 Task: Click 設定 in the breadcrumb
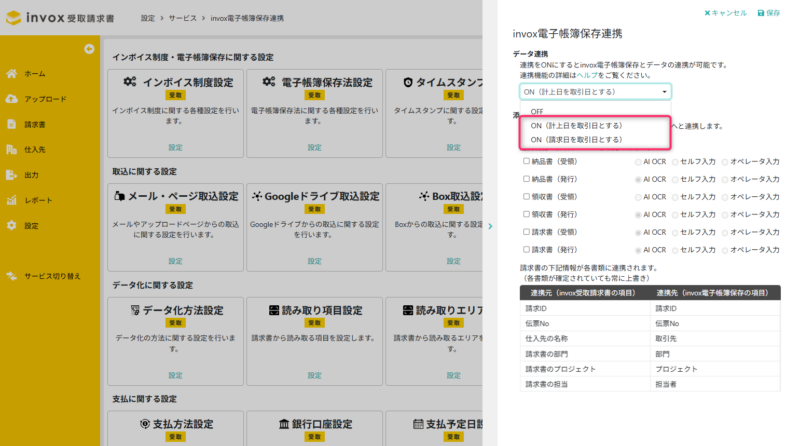click(147, 18)
